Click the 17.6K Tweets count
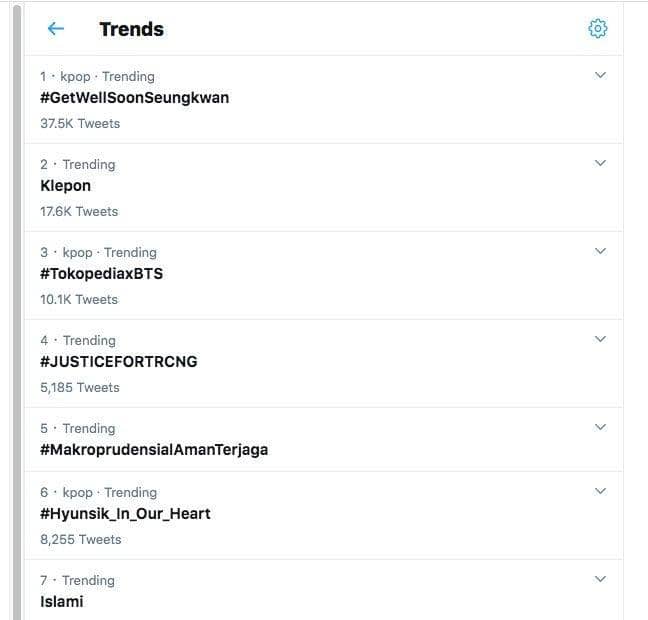648x620 pixels. (79, 212)
